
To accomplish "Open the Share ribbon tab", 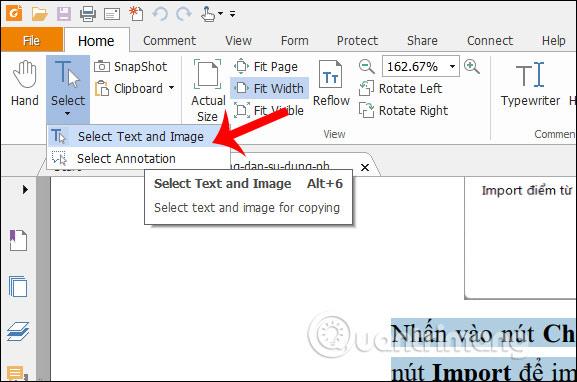I will tap(422, 40).
